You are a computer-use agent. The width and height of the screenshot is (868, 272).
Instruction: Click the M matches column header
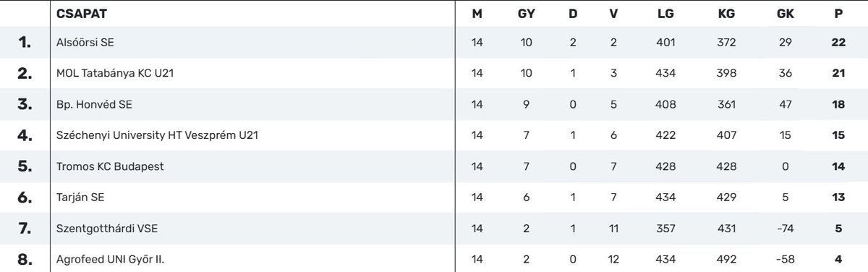477,13
